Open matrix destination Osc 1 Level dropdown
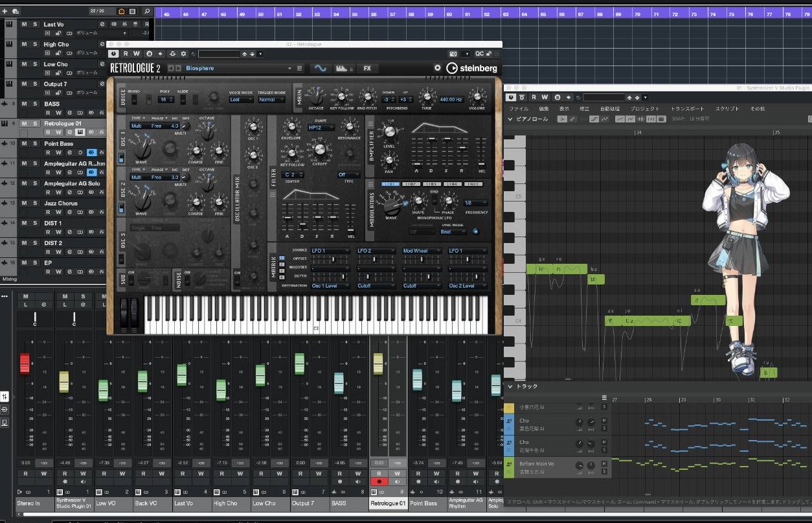This screenshot has height=523, width=812. point(331,286)
